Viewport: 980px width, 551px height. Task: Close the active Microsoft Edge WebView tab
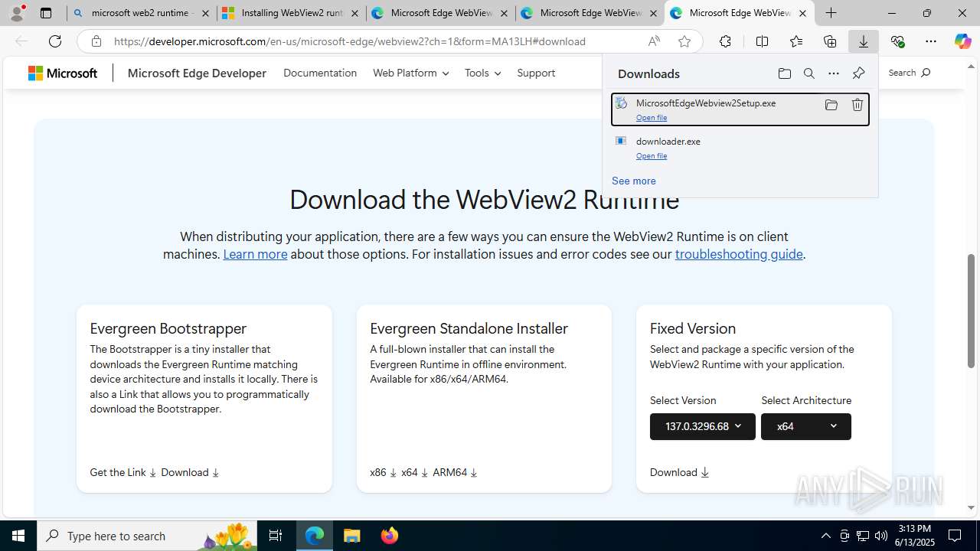coord(802,13)
